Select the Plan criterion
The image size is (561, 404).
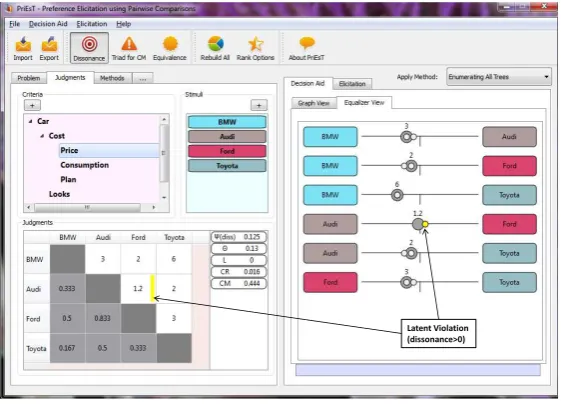point(68,180)
